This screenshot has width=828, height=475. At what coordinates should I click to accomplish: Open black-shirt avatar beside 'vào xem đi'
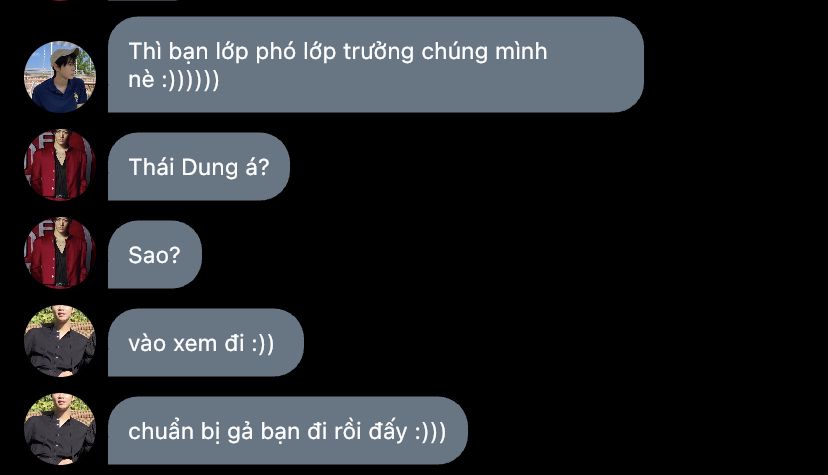(x=60, y=341)
